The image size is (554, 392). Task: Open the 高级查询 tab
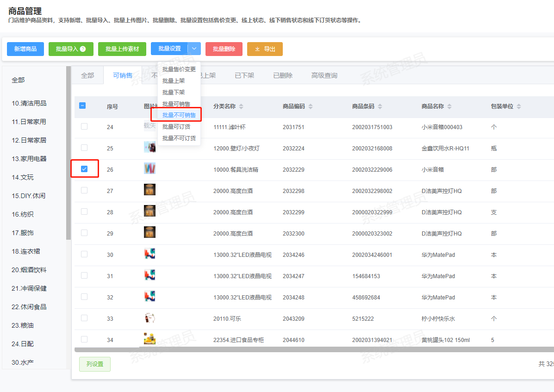324,75
